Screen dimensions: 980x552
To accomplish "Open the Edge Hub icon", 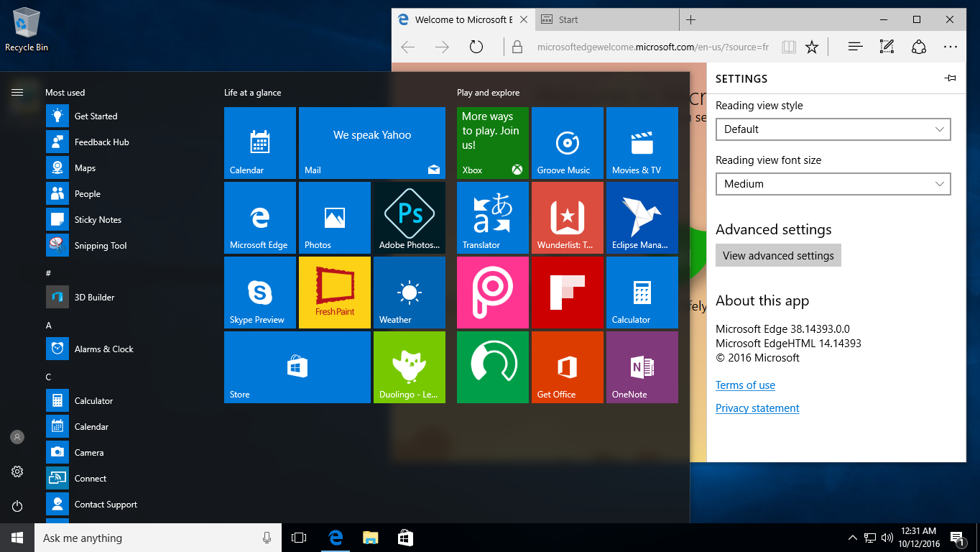I will 855,47.
